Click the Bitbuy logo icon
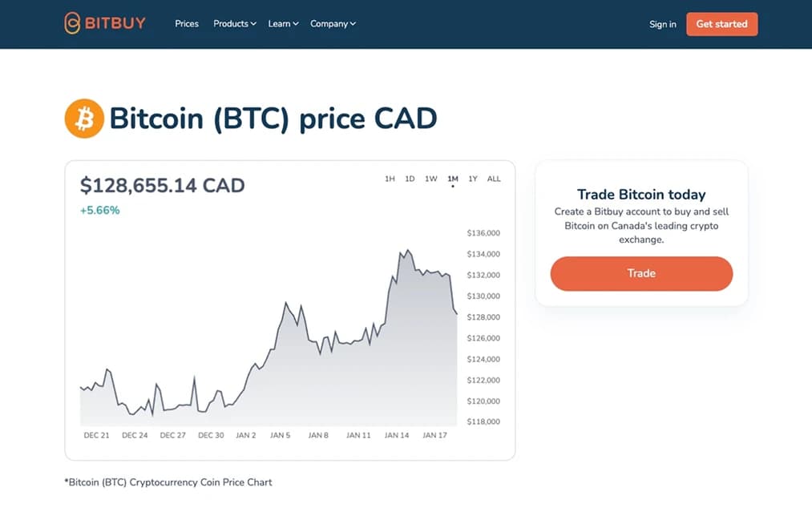This screenshot has width=812, height=516. [x=71, y=23]
